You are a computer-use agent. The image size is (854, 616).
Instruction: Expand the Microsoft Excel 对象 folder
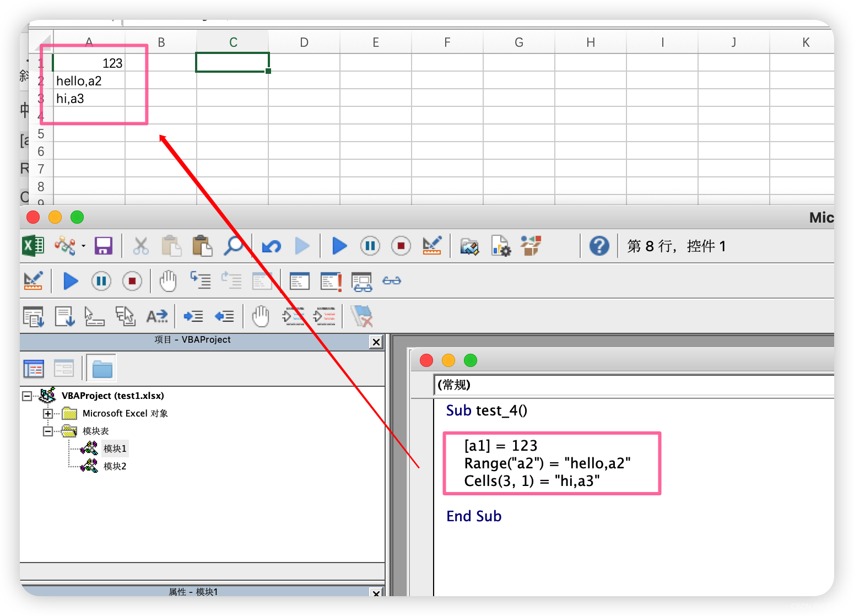(x=48, y=413)
